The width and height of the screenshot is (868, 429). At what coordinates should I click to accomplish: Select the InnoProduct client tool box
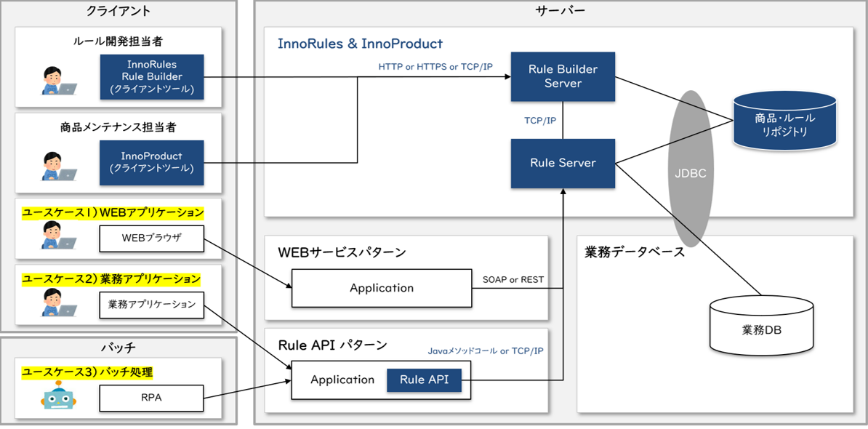(152, 162)
